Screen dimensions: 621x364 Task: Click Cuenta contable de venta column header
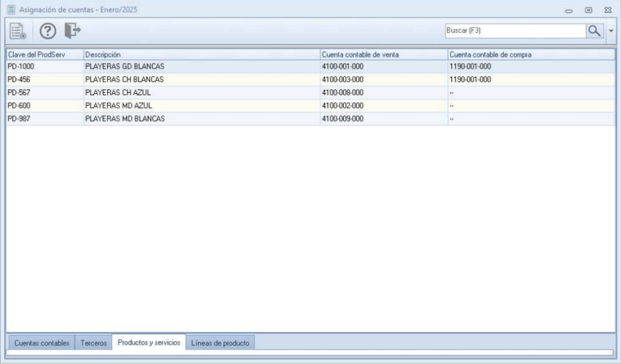(x=384, y=55)
